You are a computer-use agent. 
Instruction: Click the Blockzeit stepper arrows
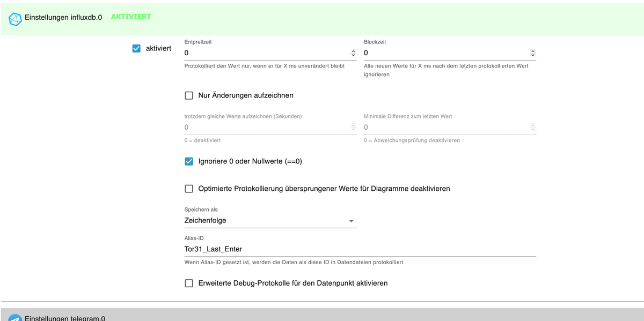(532, 53)
